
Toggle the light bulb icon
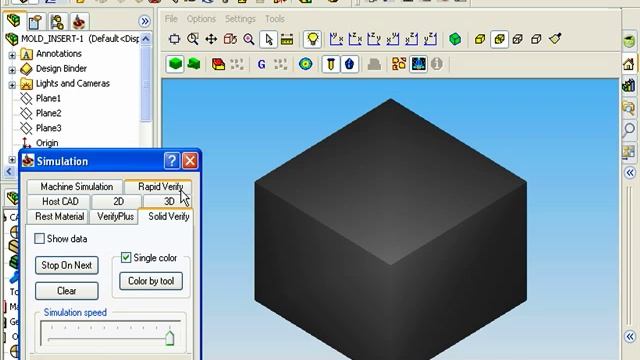pos(313,39)
